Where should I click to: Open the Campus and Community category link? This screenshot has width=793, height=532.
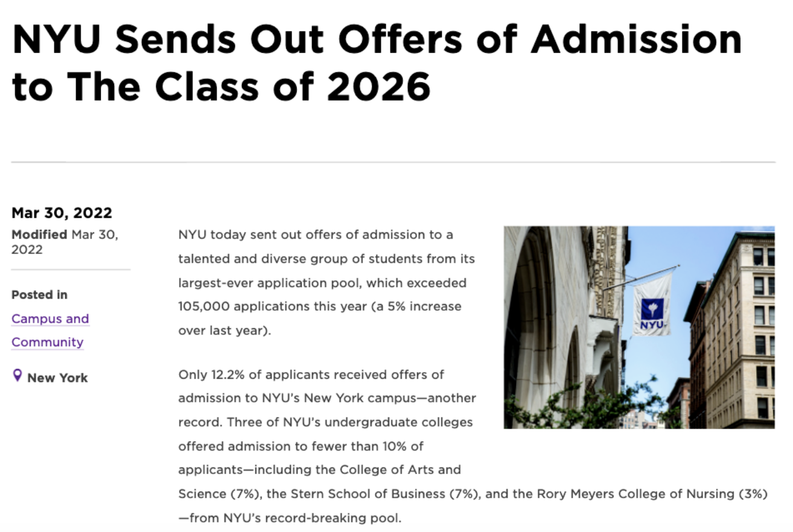click(x=50, y=331)
